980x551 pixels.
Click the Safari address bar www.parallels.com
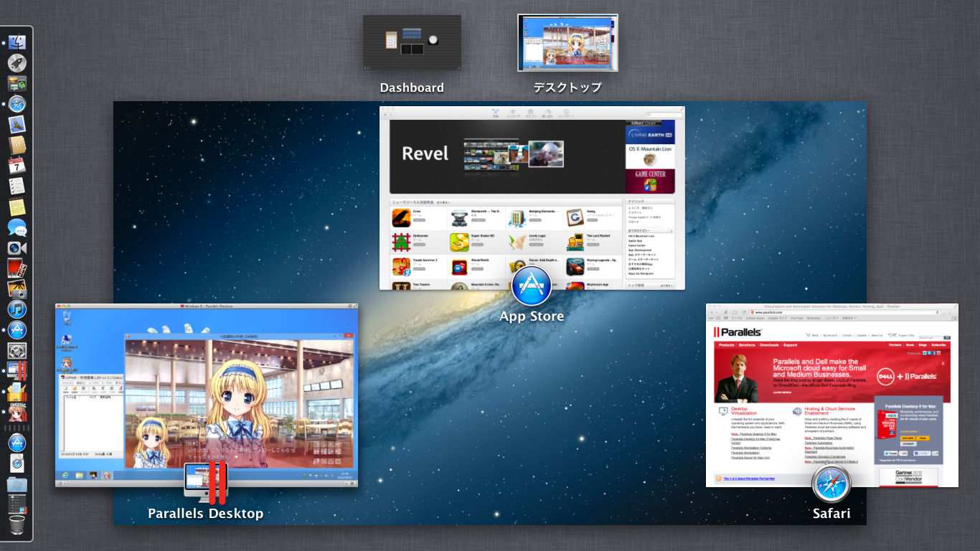tap(845, 312)
